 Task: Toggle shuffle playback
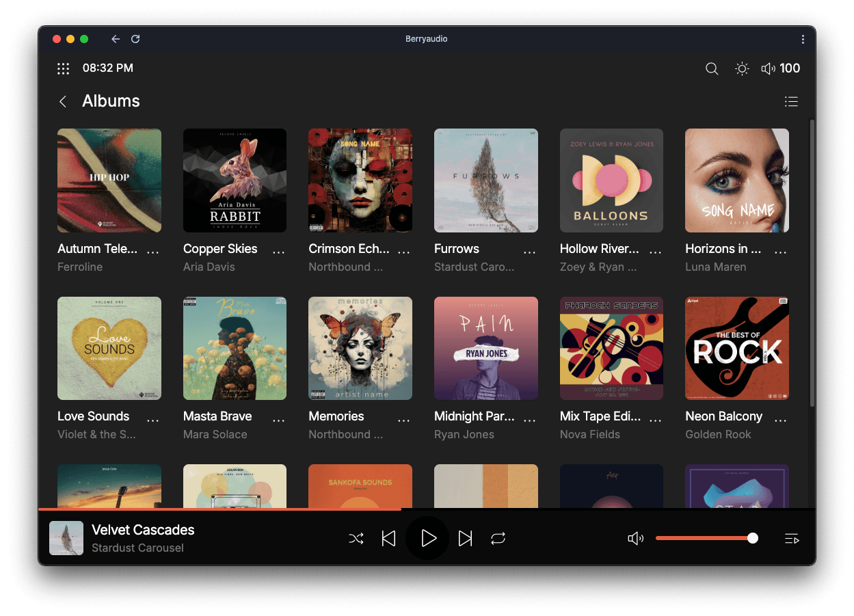coord(356,539)
